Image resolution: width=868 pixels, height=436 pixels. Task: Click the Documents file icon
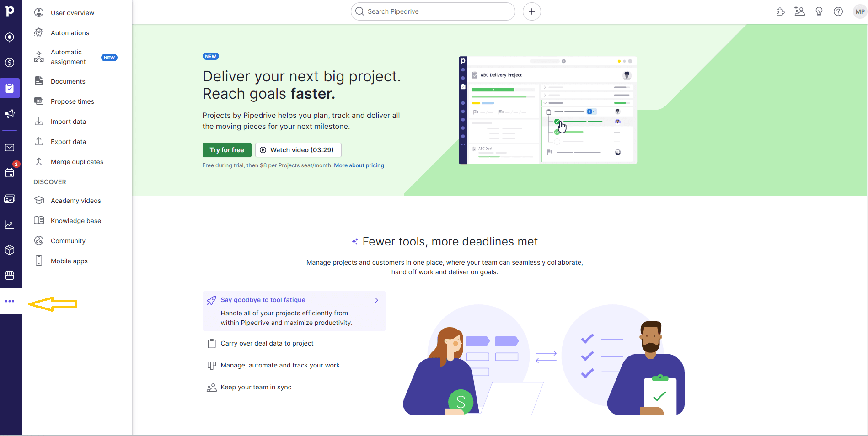[x=39, y=81]
